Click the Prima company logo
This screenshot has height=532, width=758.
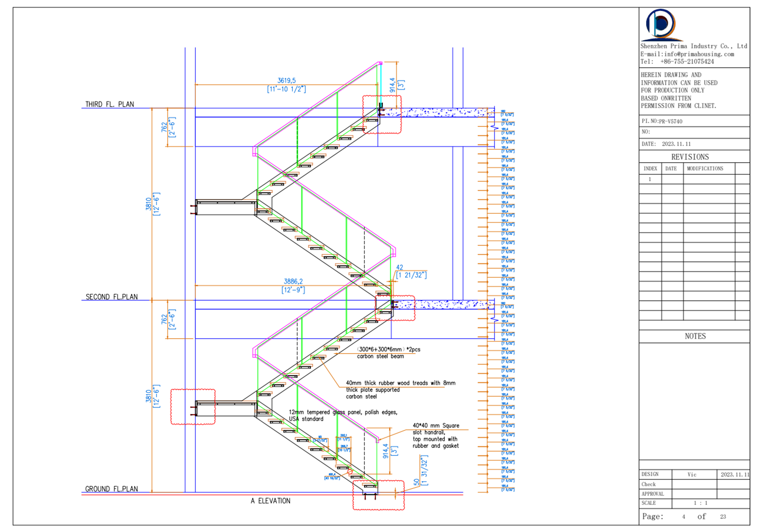click(662, 25)
